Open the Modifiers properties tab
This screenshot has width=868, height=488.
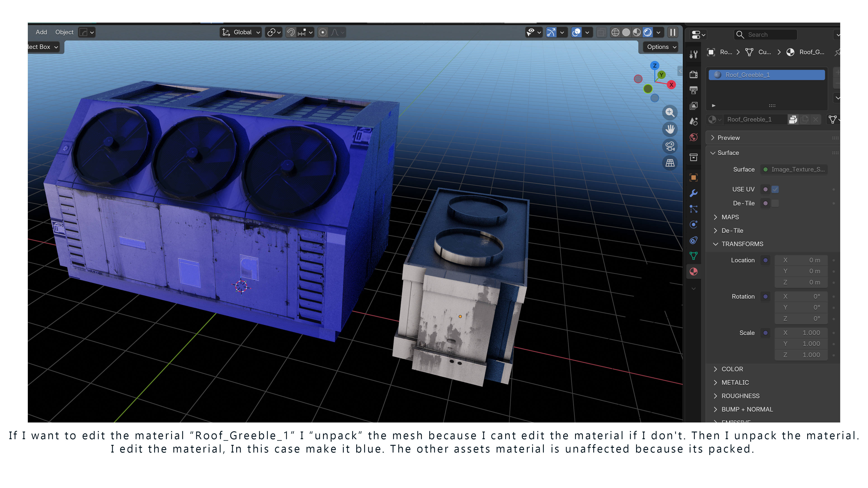click(693, 193)
